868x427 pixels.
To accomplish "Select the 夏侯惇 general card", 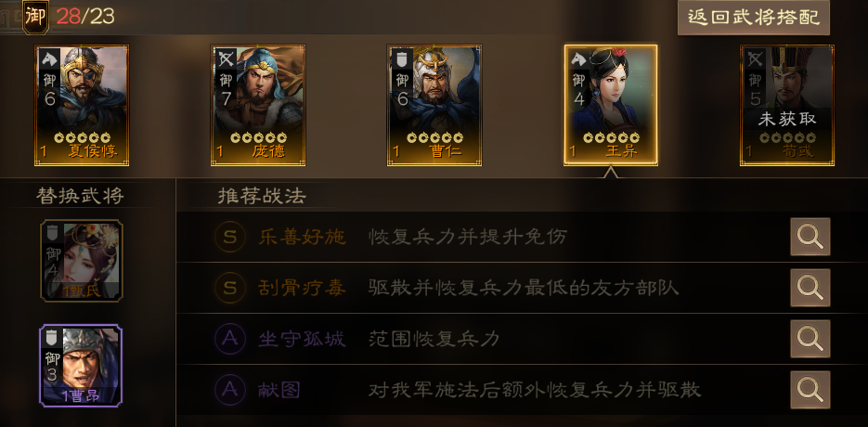I will click(x=82, y=105).
